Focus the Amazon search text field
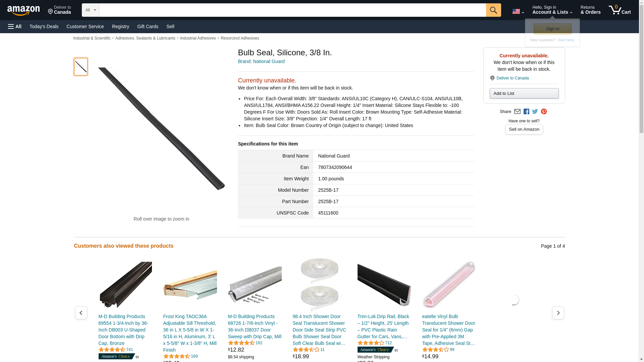This screenshot has height=362, width=644. coord(292,10)
